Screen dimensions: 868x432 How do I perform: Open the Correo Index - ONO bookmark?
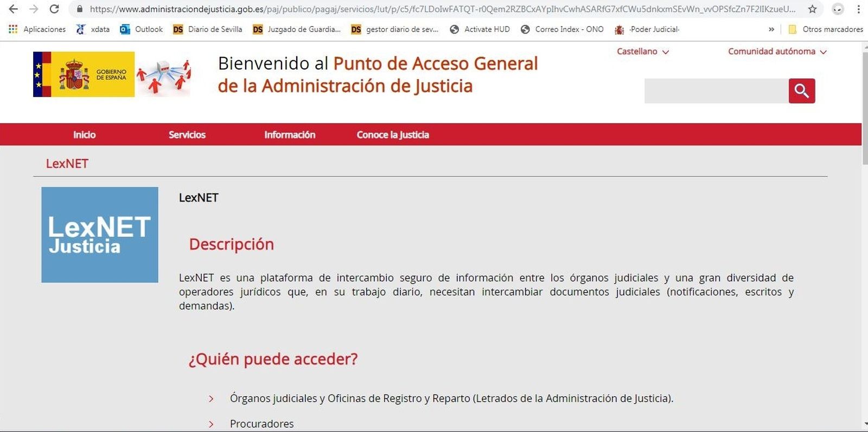[562, 29]
